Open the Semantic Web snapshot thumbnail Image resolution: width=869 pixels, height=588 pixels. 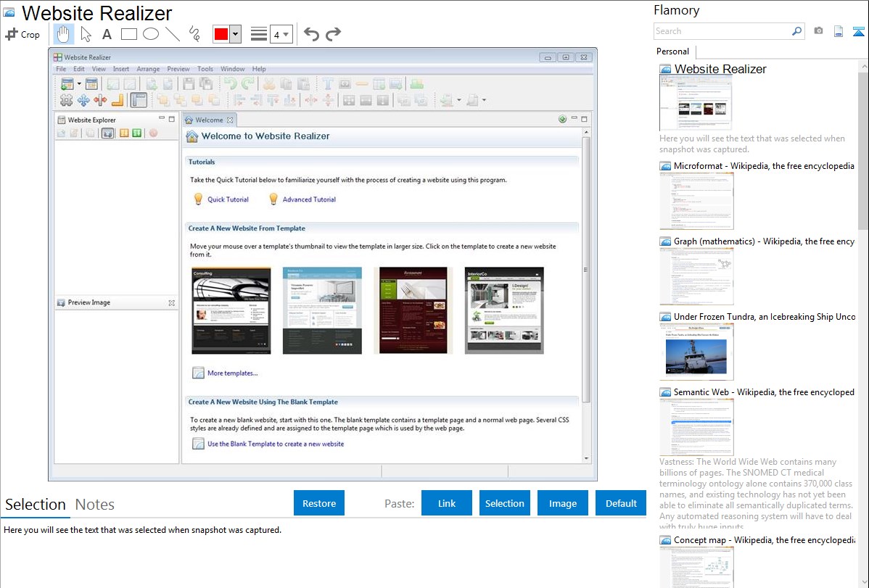pos(696,427)
